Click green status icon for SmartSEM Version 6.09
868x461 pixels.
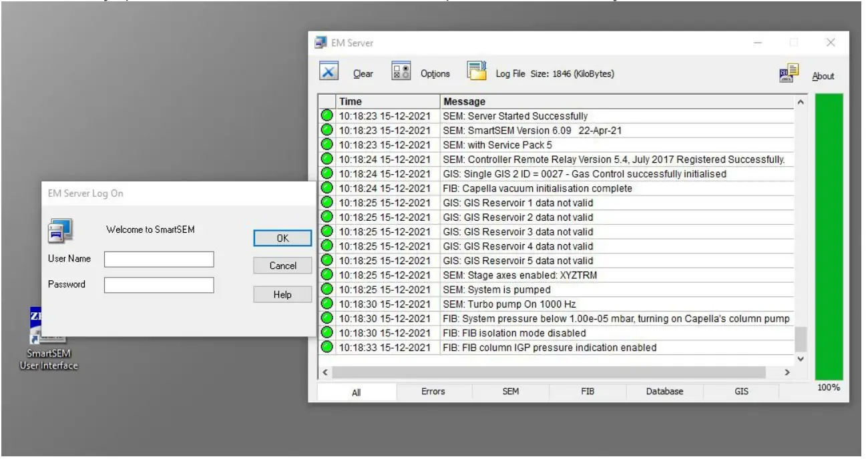coord(327,130)
